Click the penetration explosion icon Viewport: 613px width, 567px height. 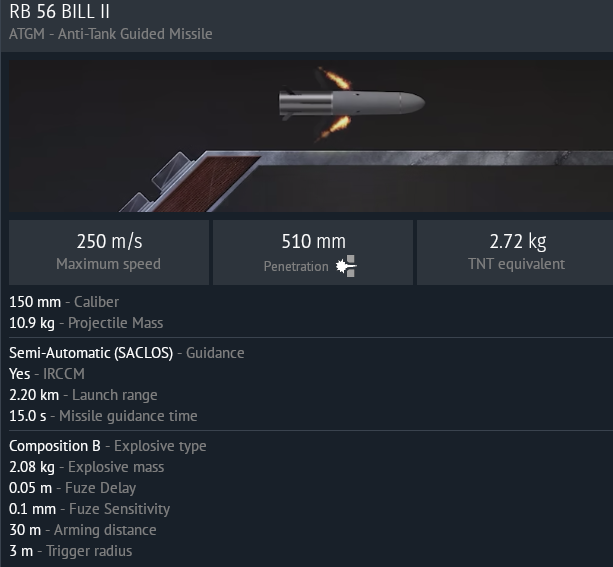point(346,266)
